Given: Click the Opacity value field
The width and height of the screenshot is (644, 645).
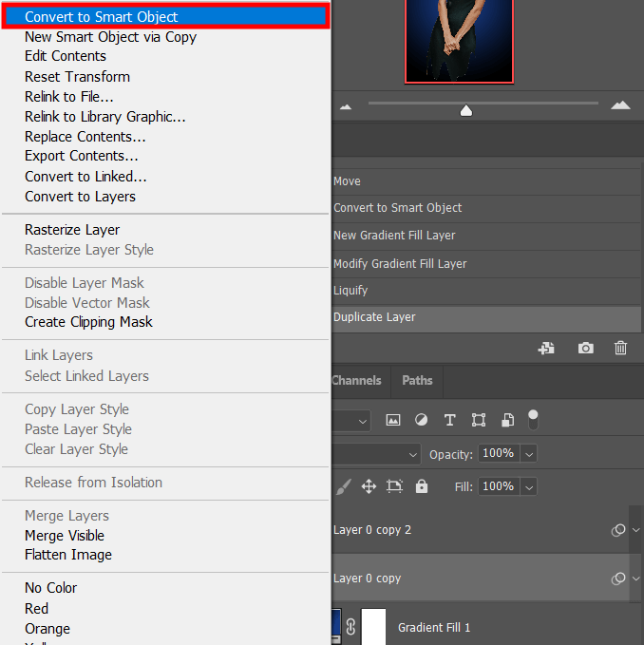Looking at the screenshot, I should coord(499,453).
